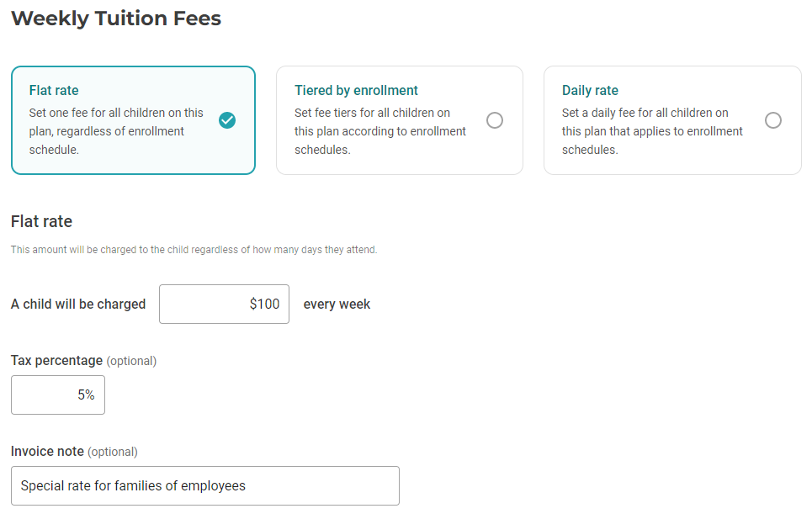
Task: Click the every week text label
Action: [337, 304]
